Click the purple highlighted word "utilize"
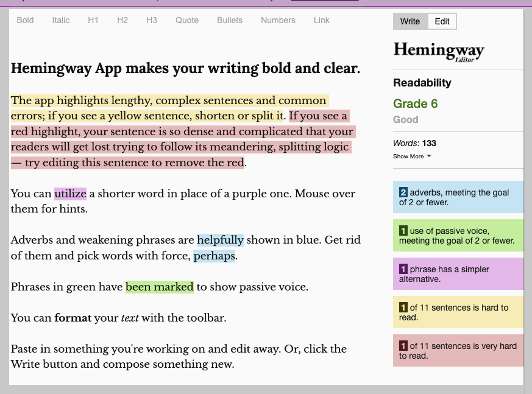 [x=70, y=194]
